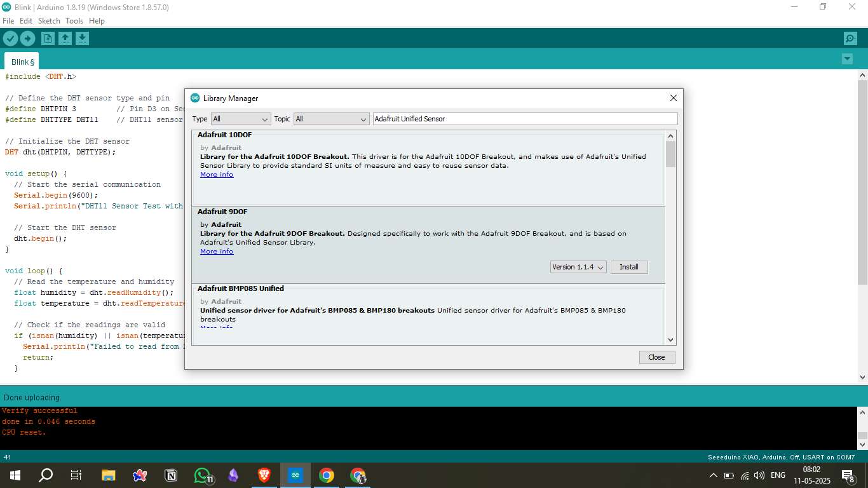Image resolution: width=868 pixels, height=488 pixels.
Task: Click the 'Verify successful' console line
Action: [39, 410]
